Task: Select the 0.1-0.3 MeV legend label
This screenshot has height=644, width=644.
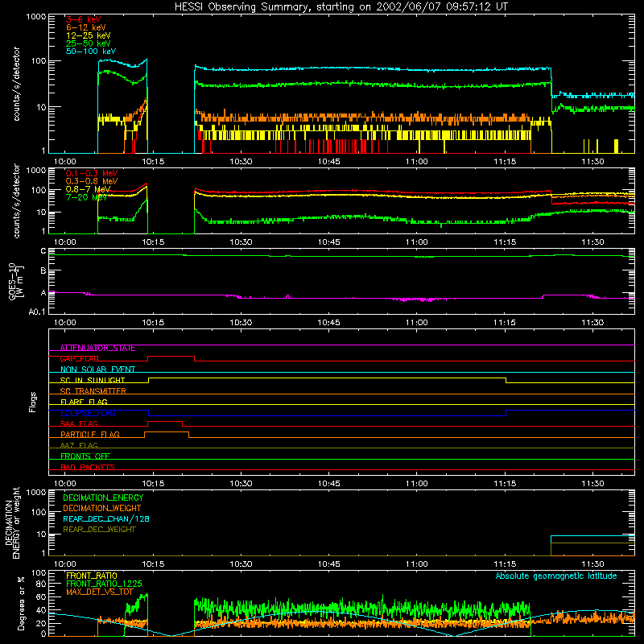Action: click(92, 173)
